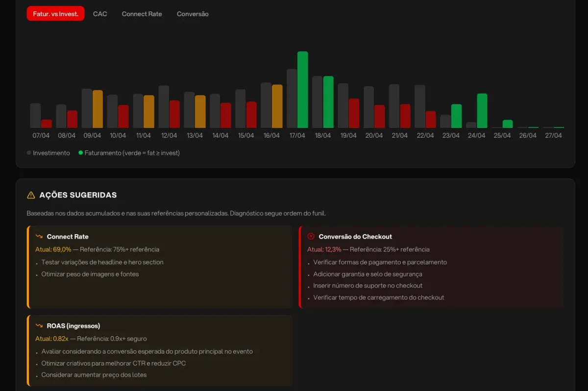This screenshot has width=588, height=391.
Task: Click the Connect Rate card title
Action: pos(68,237)
